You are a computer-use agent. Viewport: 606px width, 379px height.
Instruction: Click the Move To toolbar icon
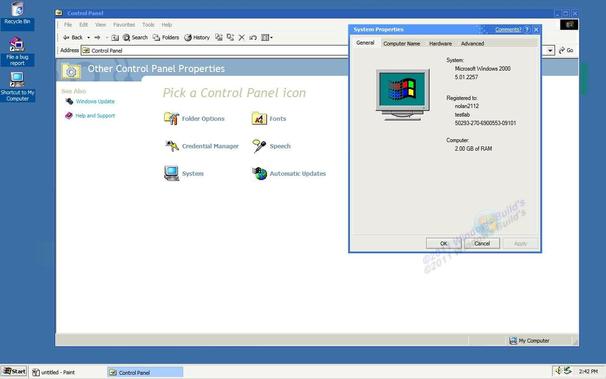pos(219,37)
